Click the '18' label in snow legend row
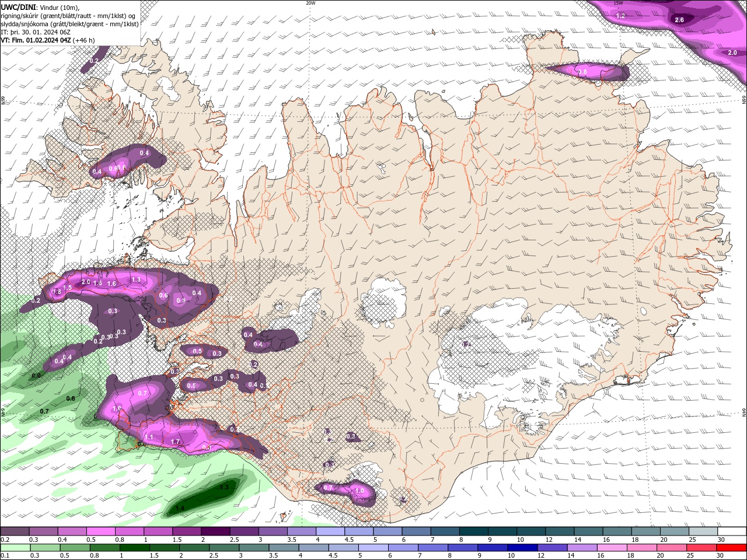The image size is (747, 560). tap(634, 540)
